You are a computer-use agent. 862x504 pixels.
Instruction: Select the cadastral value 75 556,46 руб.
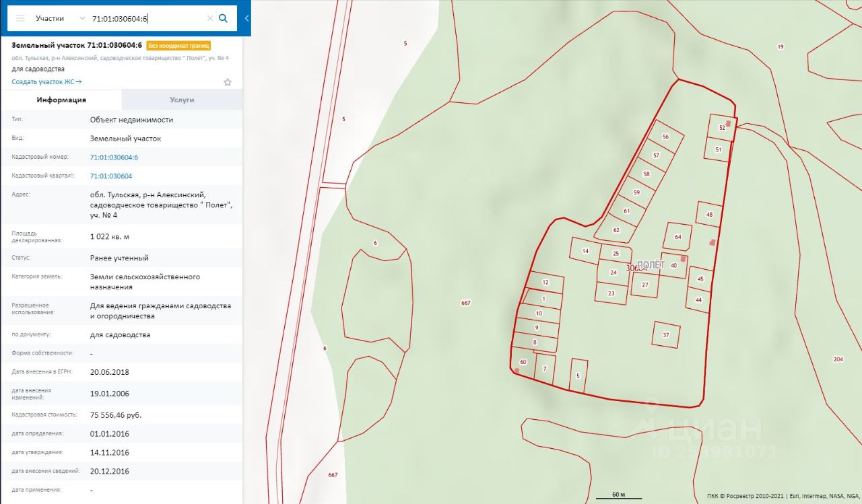116,415
